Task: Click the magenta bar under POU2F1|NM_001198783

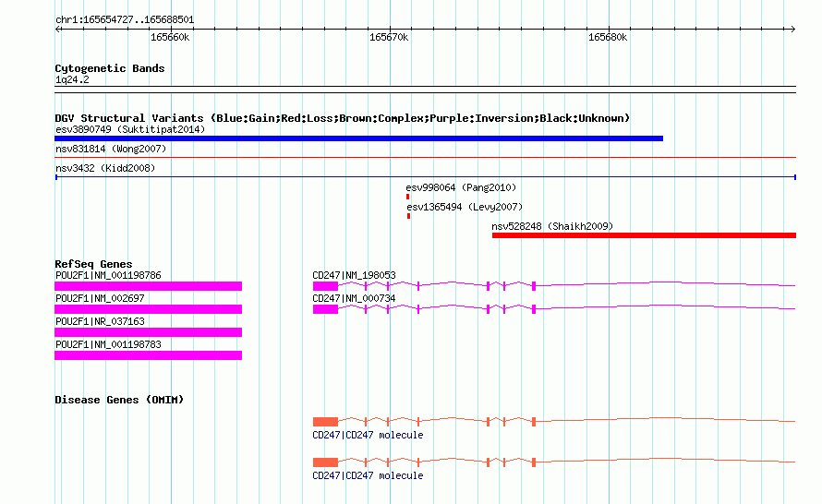Action: point(149,355)
